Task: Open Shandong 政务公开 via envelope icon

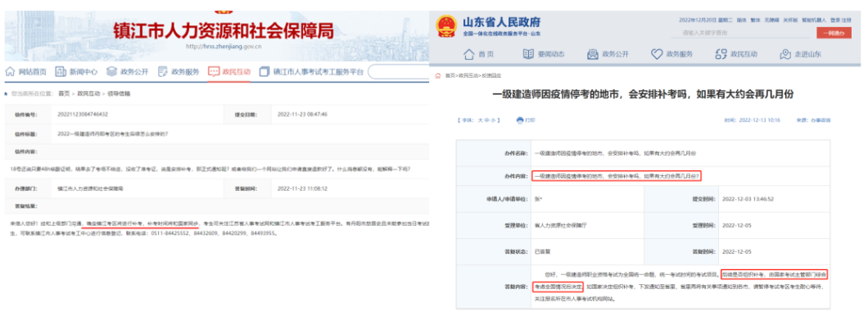Action: [592, 54]
